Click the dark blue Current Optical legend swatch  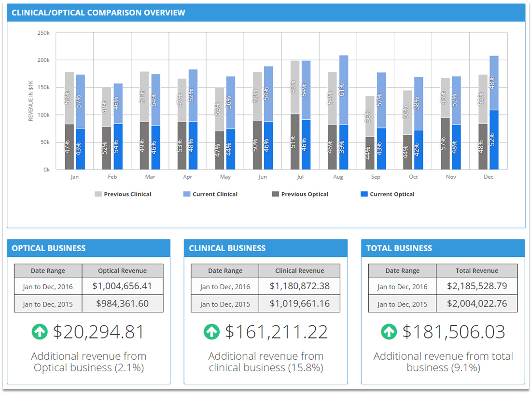[364, 194]
